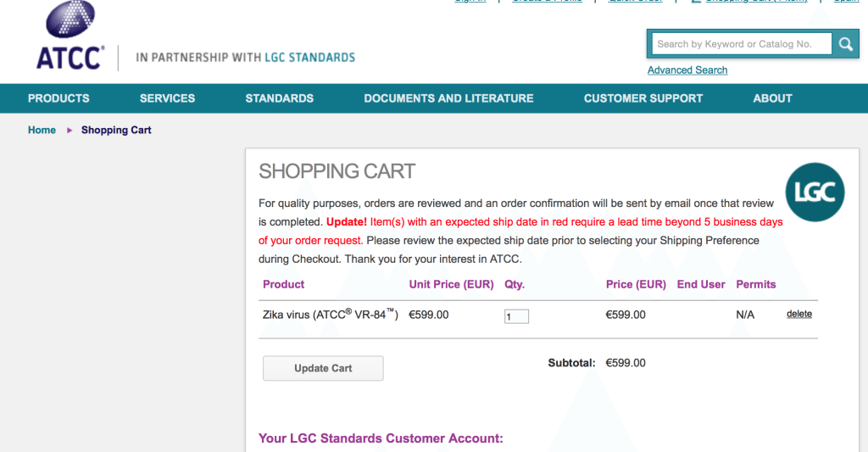Open the Products menu
This screenshot has width=868, height=452.
click(x=58, y=98)
